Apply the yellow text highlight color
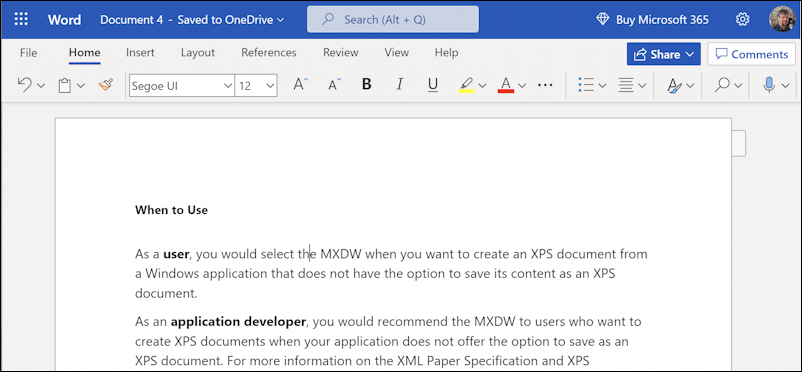The height and width of the screenshot is (372, 802). pos(466,85)
